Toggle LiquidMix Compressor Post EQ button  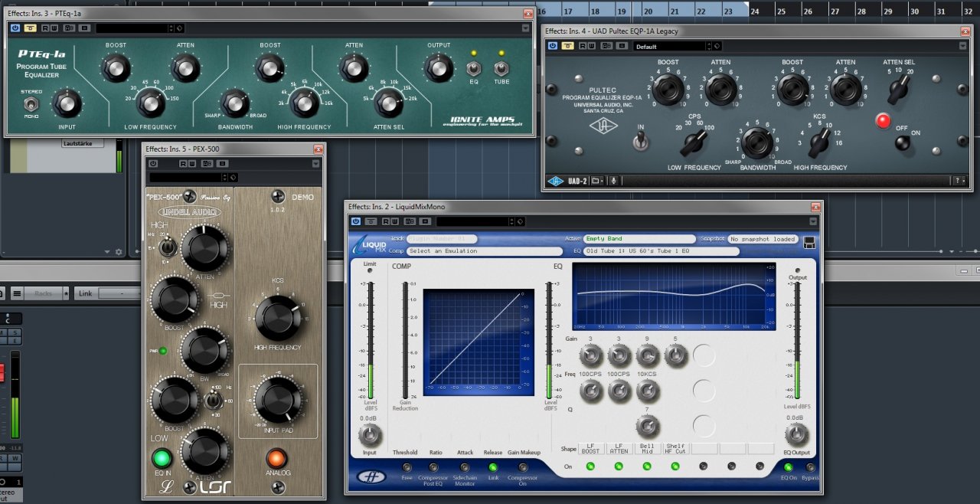[433, 466]
